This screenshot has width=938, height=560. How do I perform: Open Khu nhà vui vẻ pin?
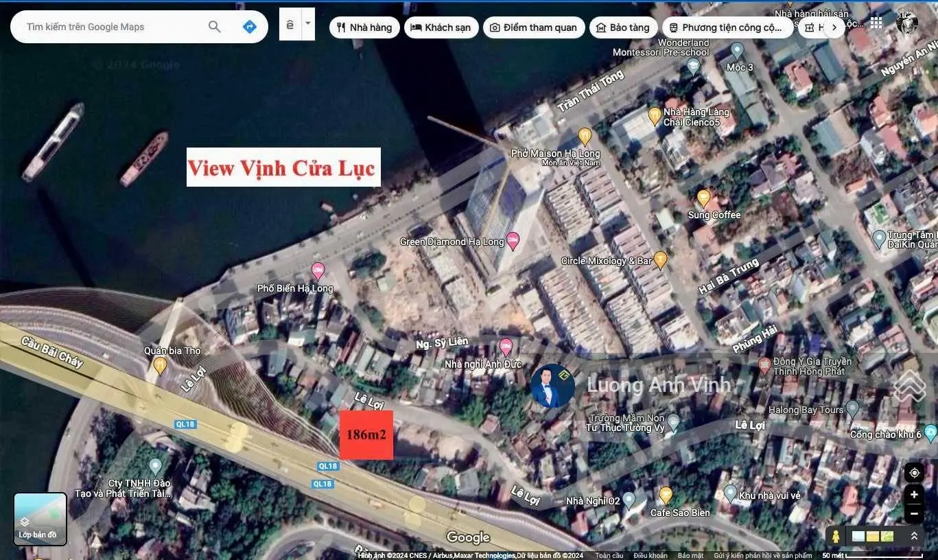[730, 493]
